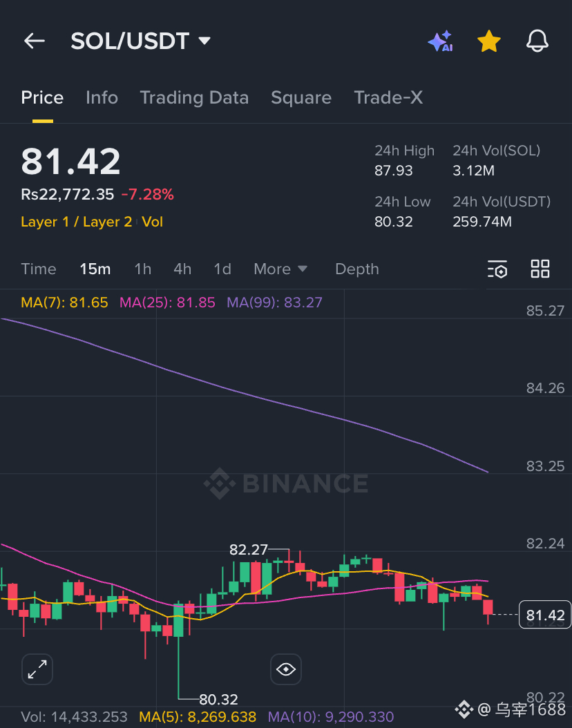Open the Square tab
The height and width of the screenshot is (728, 572).
point(301,97)
